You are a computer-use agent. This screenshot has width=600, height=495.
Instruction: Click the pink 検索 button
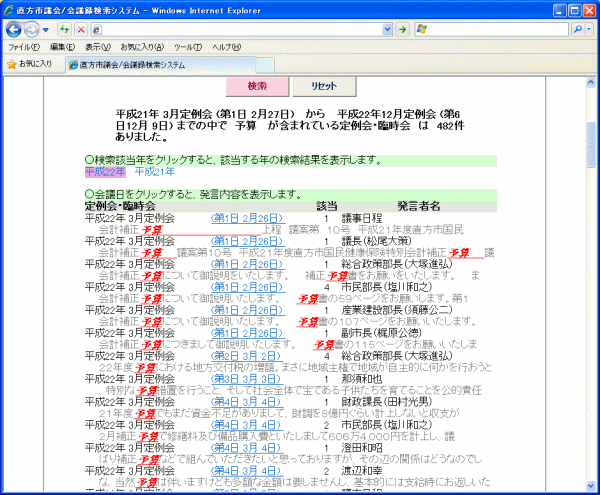coord(257,86)
